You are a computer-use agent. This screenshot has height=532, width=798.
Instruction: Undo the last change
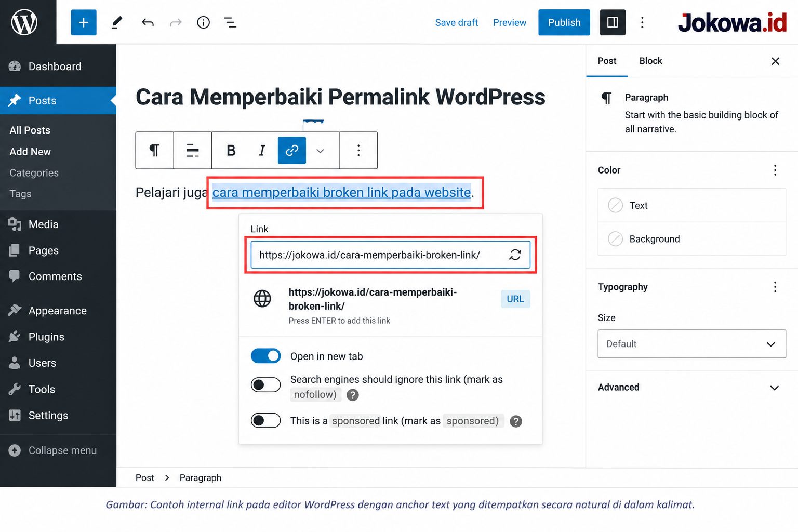point(148,22)
